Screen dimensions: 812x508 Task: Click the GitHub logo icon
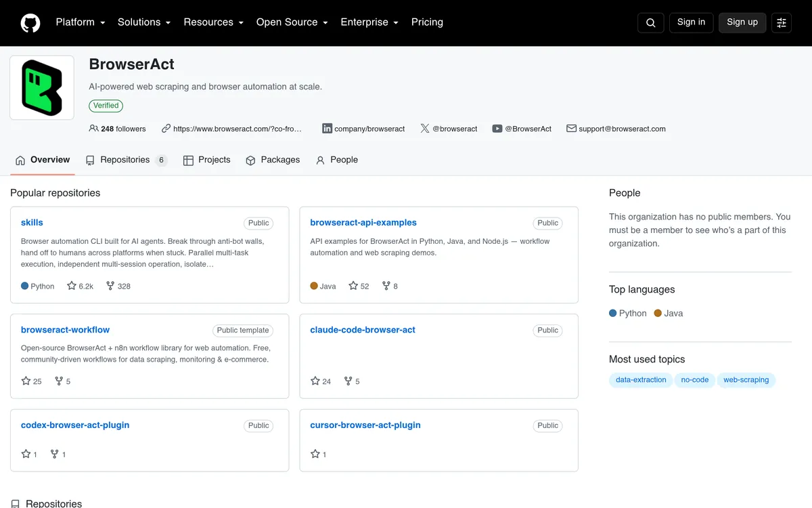click(x=30, y=23)
